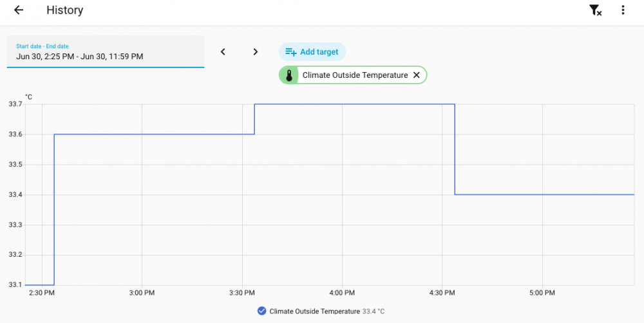
Task: Click the 33.2 y-axis label
Action: click(15, 255)
